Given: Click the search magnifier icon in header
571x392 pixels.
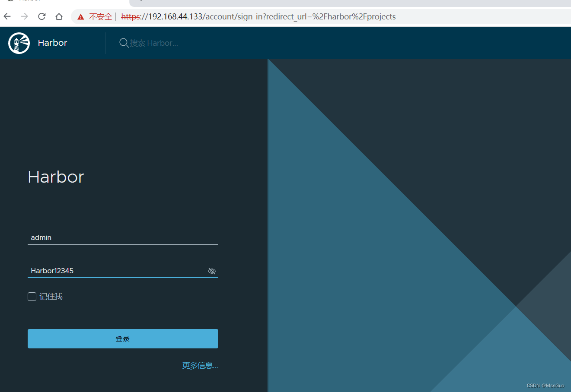Looking at the screenshot, I should click(x=124, y=43).
